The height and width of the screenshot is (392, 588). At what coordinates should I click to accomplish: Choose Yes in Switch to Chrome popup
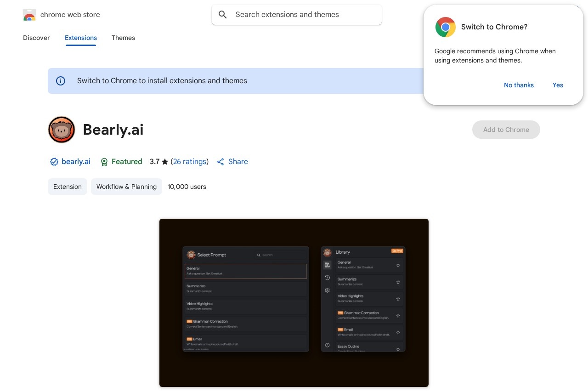coord(558,85)
